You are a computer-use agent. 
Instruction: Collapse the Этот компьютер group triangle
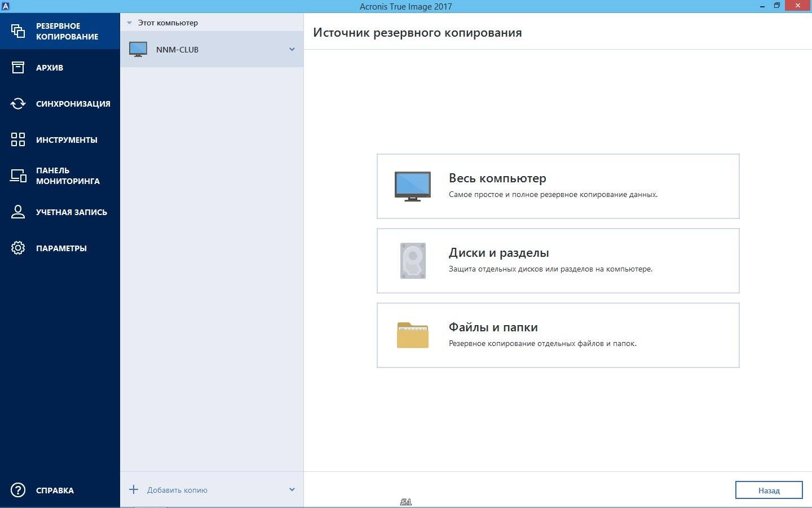129,23
